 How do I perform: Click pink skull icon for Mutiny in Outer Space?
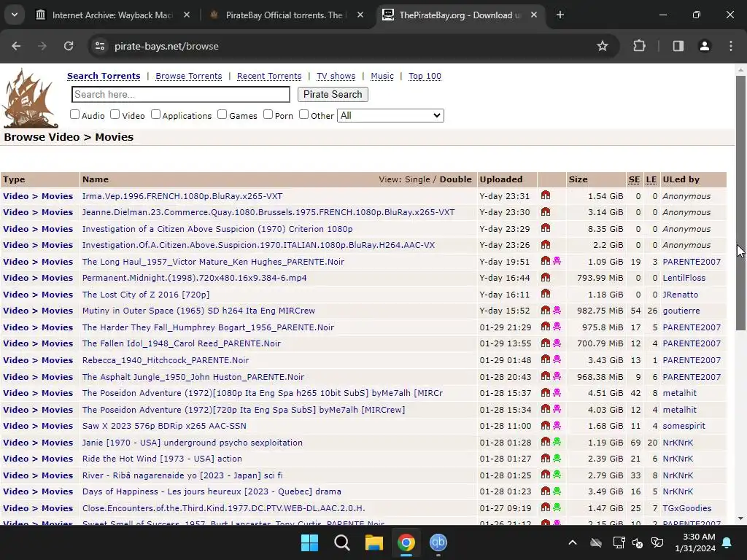coord(557,310)
